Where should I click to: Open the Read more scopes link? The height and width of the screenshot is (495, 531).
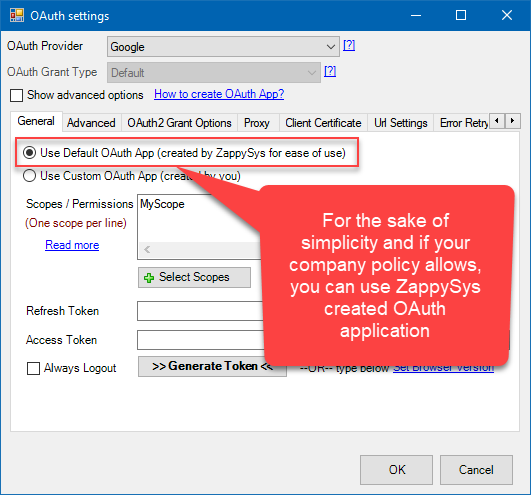(72, 245)
